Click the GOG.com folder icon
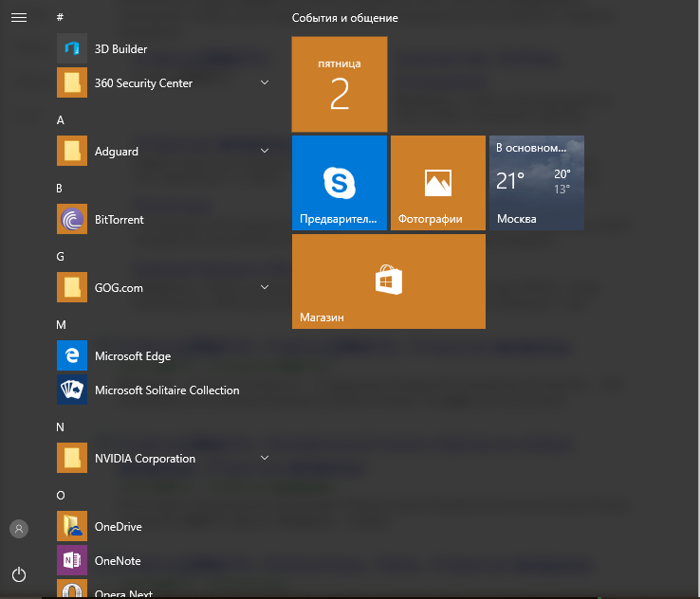Viewport: 700px width, 599px height. (72, 287)
